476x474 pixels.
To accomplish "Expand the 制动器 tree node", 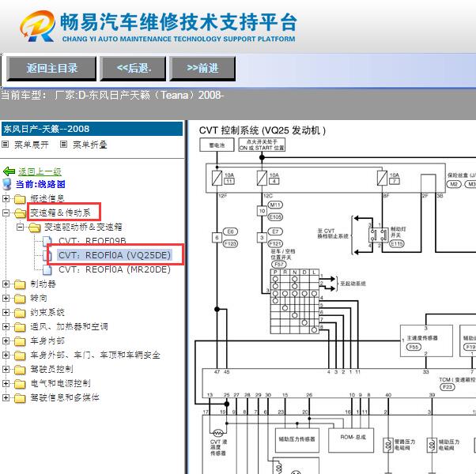I will pos(6,284).
